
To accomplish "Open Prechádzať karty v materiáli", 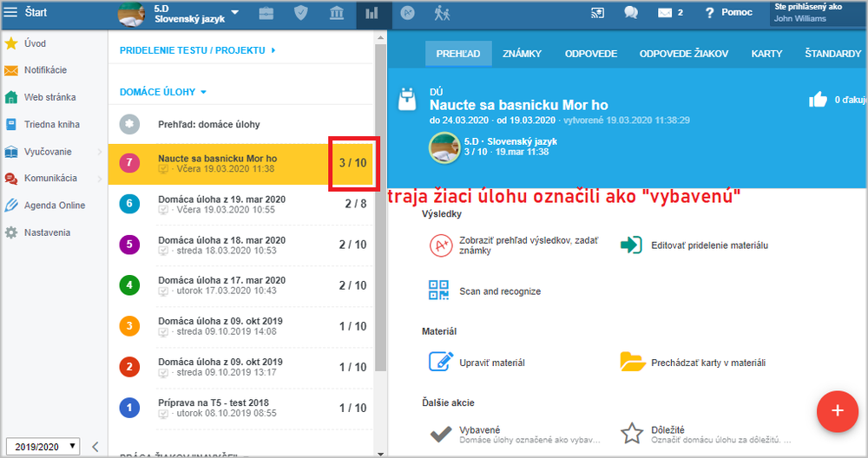I will tap(693, 363).
